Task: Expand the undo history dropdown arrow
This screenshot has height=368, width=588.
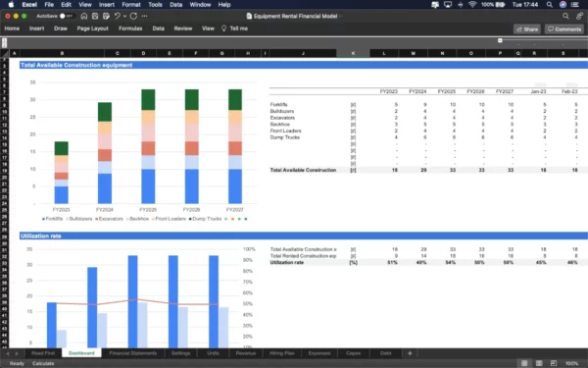Action: (124, 16)
